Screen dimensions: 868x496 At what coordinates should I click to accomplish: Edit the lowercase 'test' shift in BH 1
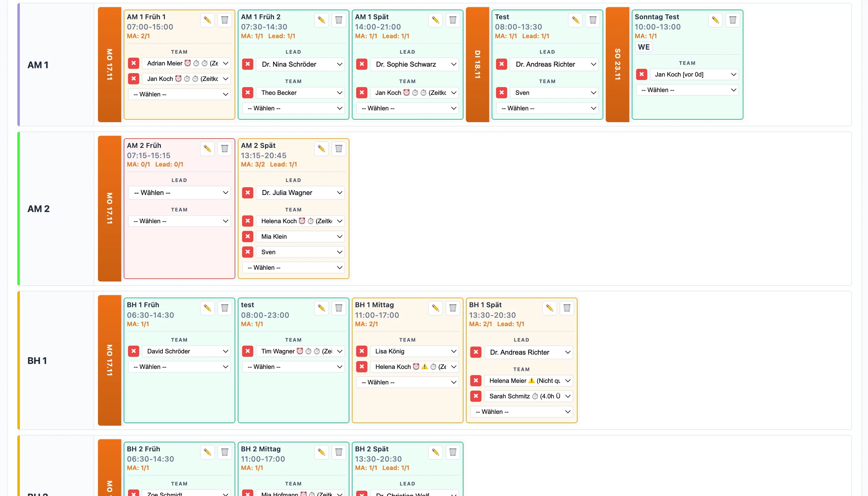tap(321, 308)
